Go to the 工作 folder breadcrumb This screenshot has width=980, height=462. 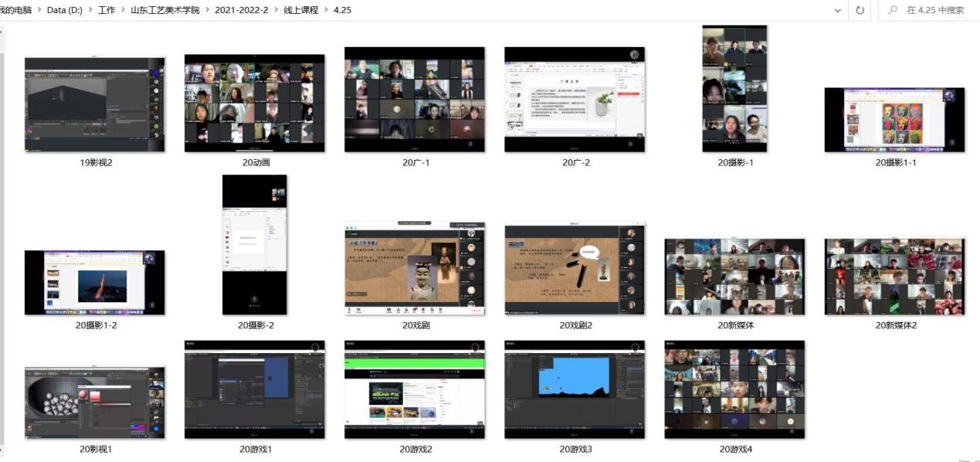click(x=107, y=10)
